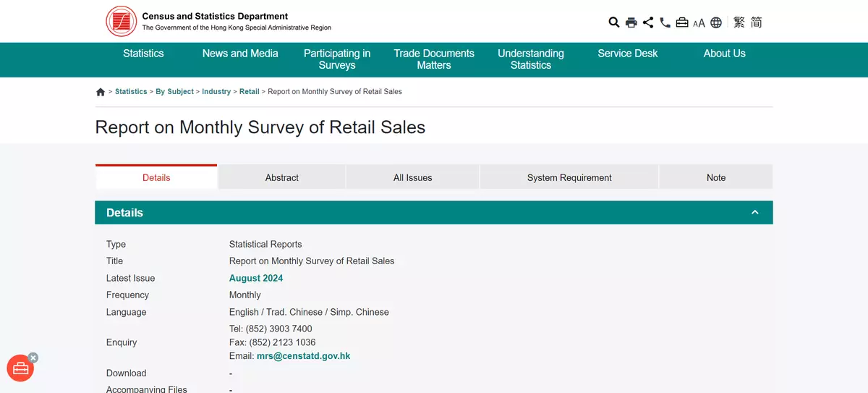Open Trade Documents Matters menu
Viewport: 868px width, 393px height.
434,59
